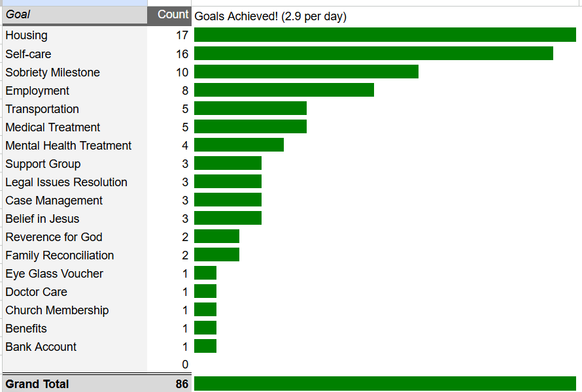Select the Eye Glass Voucher label

pyautogui.click(x=54, y=274)
